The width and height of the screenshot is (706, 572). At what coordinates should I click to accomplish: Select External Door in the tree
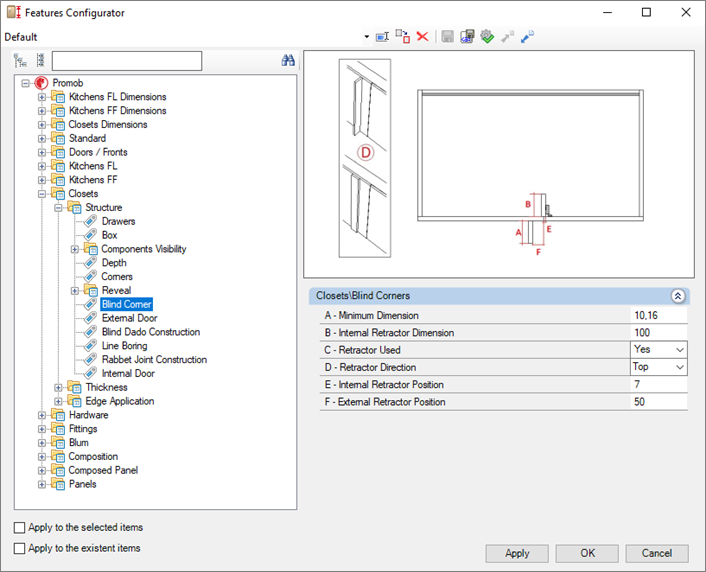click(x=128, y=318)
